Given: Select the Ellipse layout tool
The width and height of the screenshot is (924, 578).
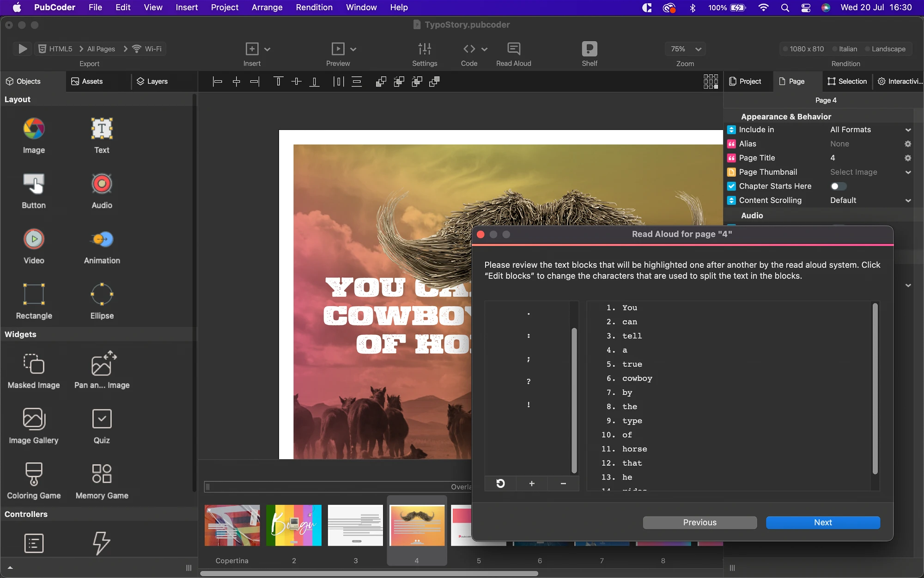Looking at the screenshot, I should [x=102, y=302].
